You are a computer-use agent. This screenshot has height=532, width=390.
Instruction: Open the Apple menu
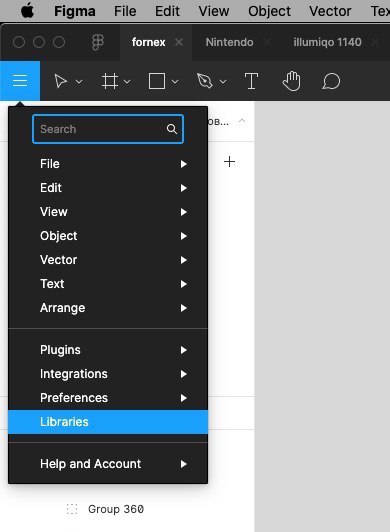(x=27, y=11)
